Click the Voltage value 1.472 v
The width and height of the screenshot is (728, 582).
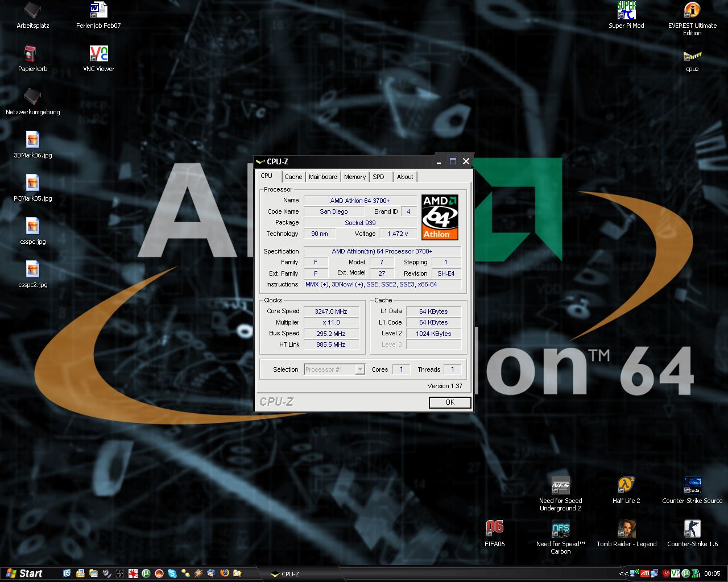(x=398, y=234)
